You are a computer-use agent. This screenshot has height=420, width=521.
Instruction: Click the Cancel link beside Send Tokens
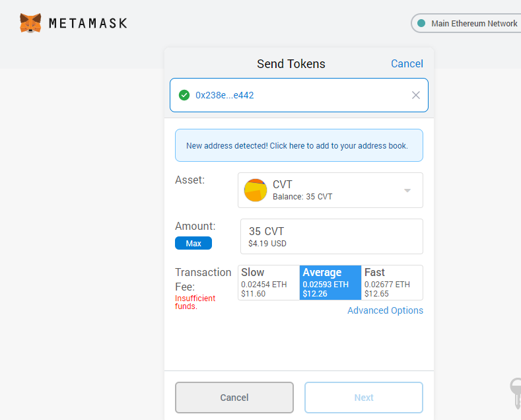point(407,63)
